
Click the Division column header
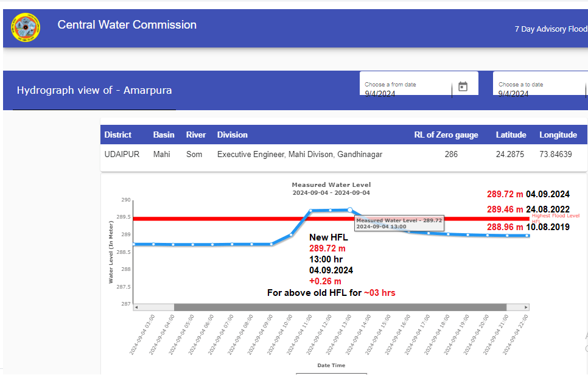(232, 135)
